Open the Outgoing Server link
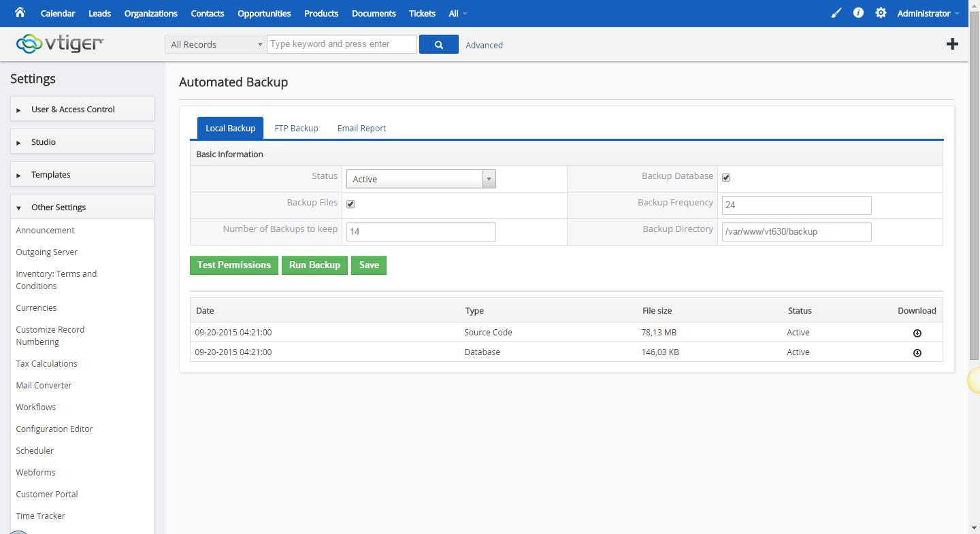Viewport: 980px width, 534px height. point(47,252)
